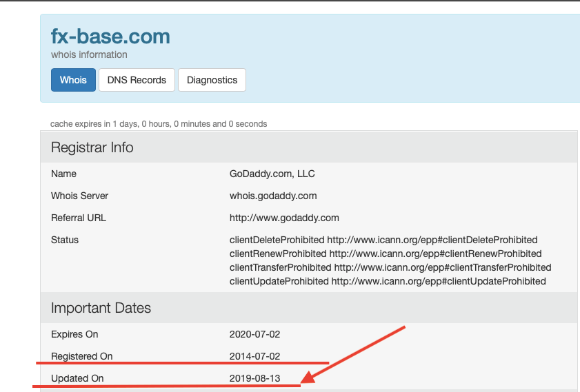Viewport: 580px width, 392px height.
Task: Click the Registered On date 2014-07-02
Action: 254,356
